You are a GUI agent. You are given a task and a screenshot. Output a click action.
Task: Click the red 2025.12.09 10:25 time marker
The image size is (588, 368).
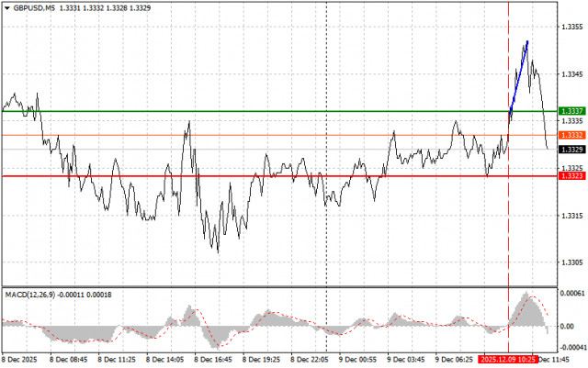point(508,360)
